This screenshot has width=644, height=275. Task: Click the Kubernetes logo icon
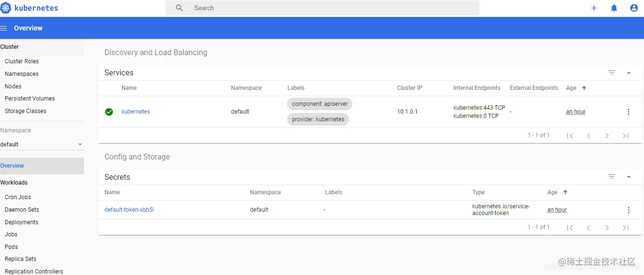[6, 8]
